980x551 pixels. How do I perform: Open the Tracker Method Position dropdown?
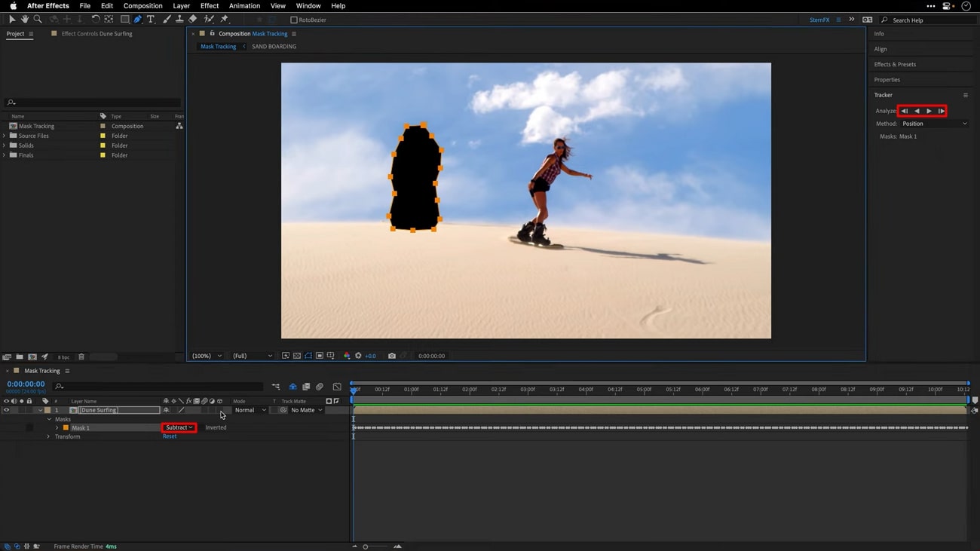(934, 124)
